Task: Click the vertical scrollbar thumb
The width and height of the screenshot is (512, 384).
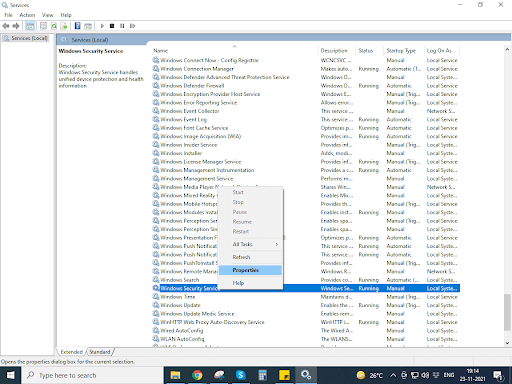Action: tap(507, 312)
